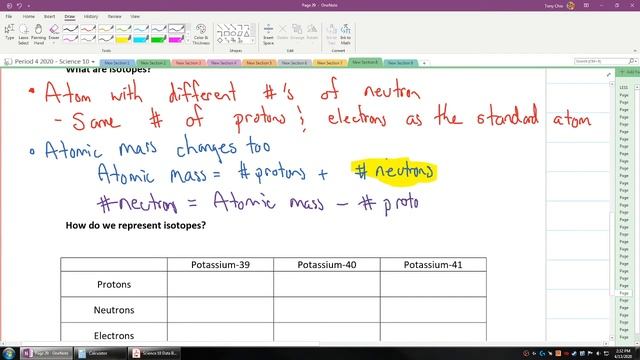Create a new section with plus tab
The height and width of the screenshot is (360, 640).
[x=424, y=63]
